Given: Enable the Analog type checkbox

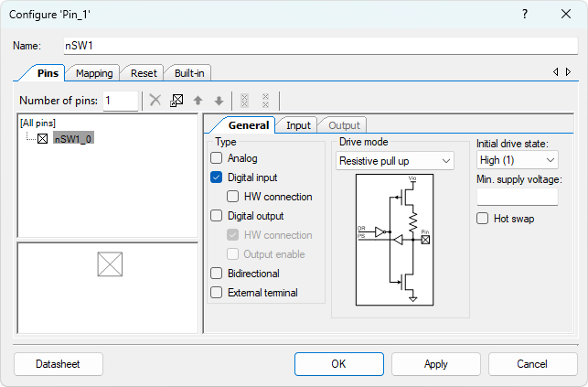Looking at the screenshot, I should (x=217, y=158).
